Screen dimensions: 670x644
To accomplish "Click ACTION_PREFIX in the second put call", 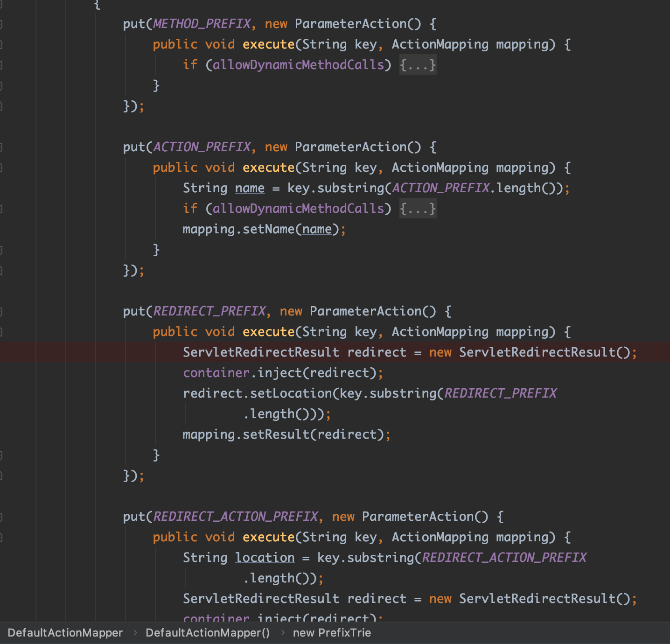I will tap(202, 147).
